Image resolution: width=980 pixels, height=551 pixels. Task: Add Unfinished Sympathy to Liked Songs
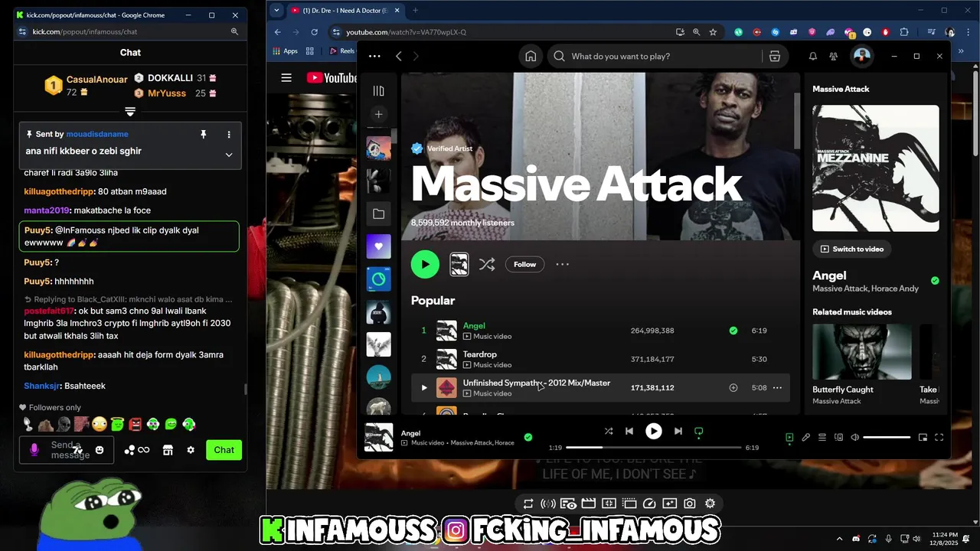click(733, 388)
